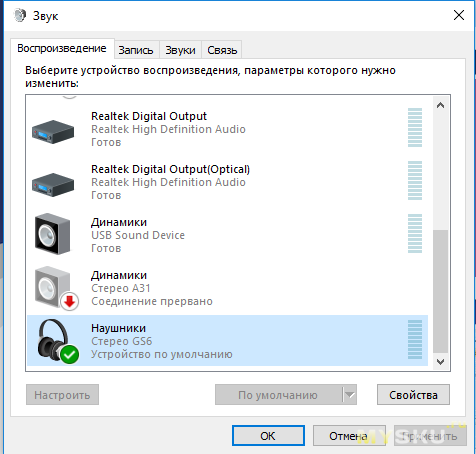The height and width of the screenshot is (454, 476).
Task: Switch to the Звуки tab
Action: (x=180, y=50)
